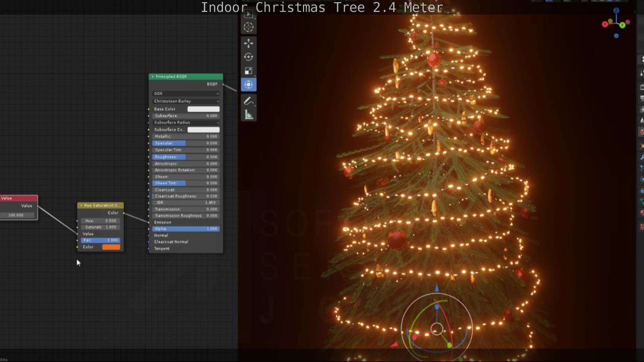
Task: Select the Scale tool
Action: [249, 71]
